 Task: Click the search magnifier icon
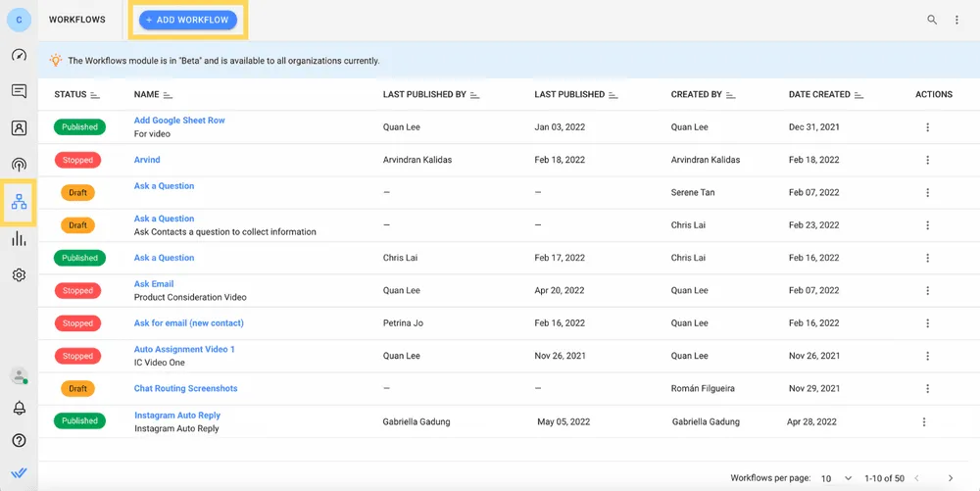(932, 20)
